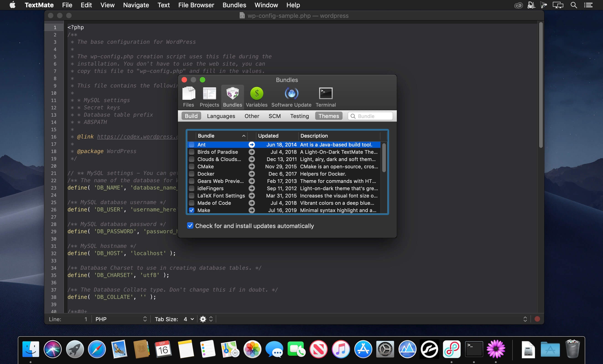Switch to the Languages tab

221,115
